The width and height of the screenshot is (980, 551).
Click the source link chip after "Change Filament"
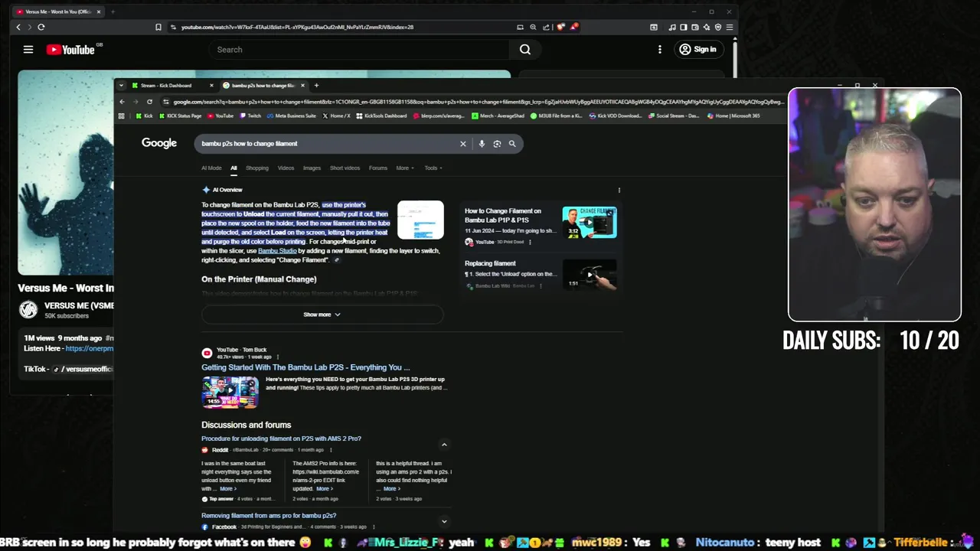point(336,260)
